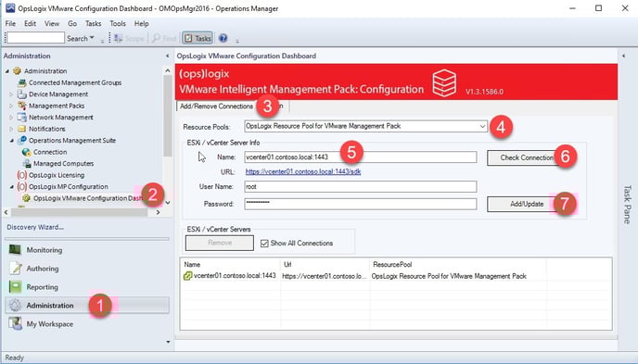Open the vcenter01 sdk URL link
The width and height of the screenshot is (638, 364).
click(303, 172)
